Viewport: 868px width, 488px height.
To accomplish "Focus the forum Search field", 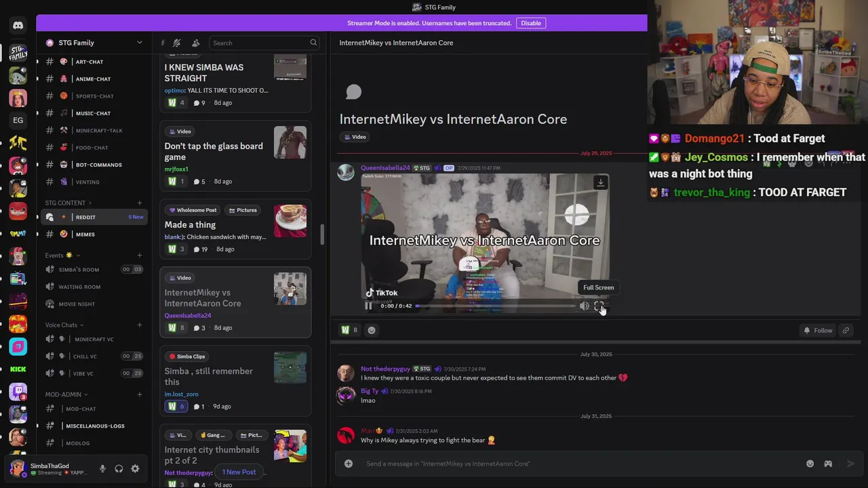I will click(264, 43).
